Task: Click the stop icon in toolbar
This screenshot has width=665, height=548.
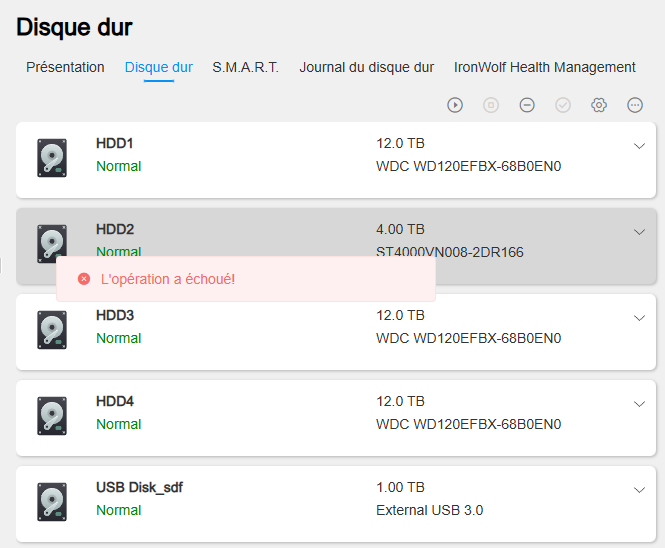Action: tap(491, 105)
